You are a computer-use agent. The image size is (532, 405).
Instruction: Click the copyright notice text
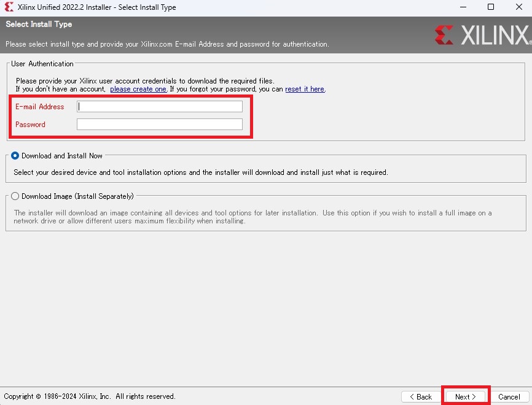(x=90, y=396)
